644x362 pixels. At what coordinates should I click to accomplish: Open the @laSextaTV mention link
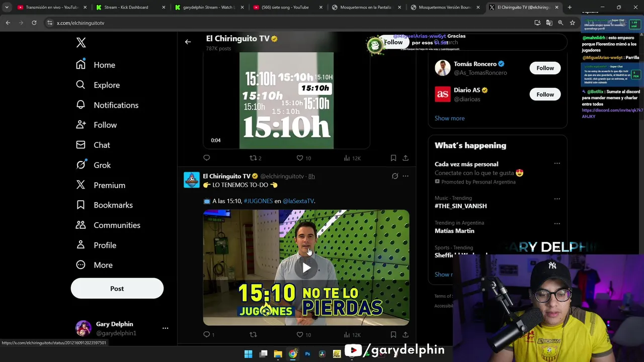298,201
